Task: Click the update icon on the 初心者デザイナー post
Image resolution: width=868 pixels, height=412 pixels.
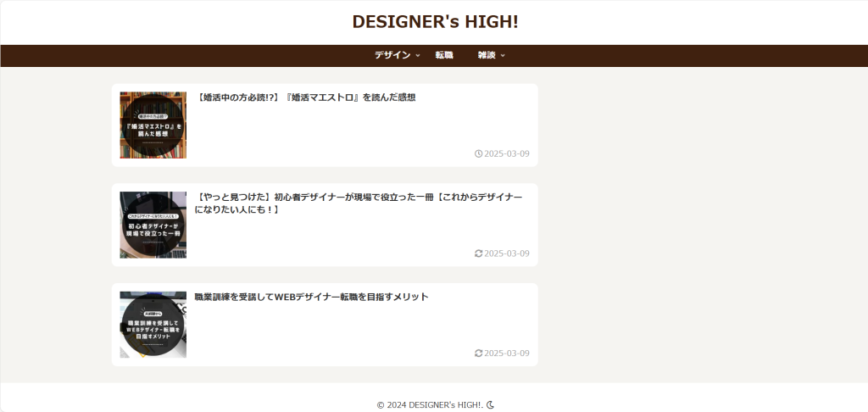Action: (479, 253)
